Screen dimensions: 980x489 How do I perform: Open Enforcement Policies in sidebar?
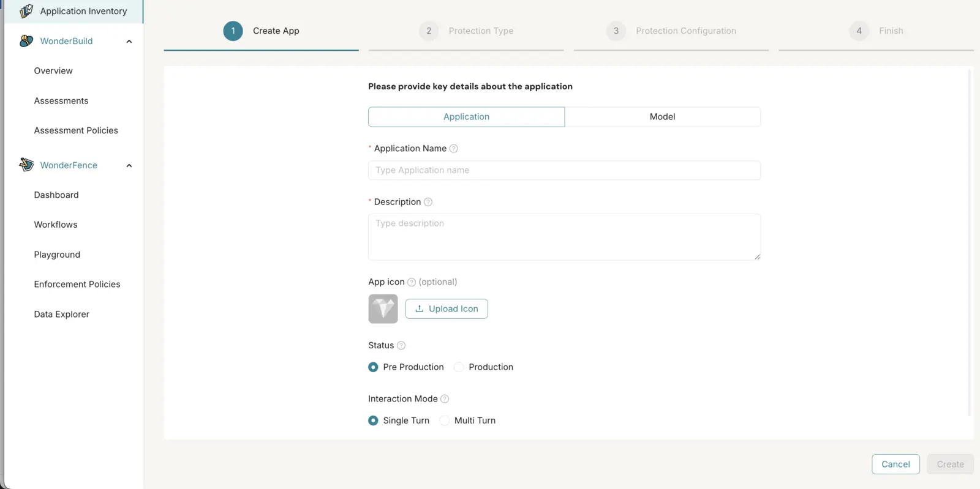(x=77, y=285)
